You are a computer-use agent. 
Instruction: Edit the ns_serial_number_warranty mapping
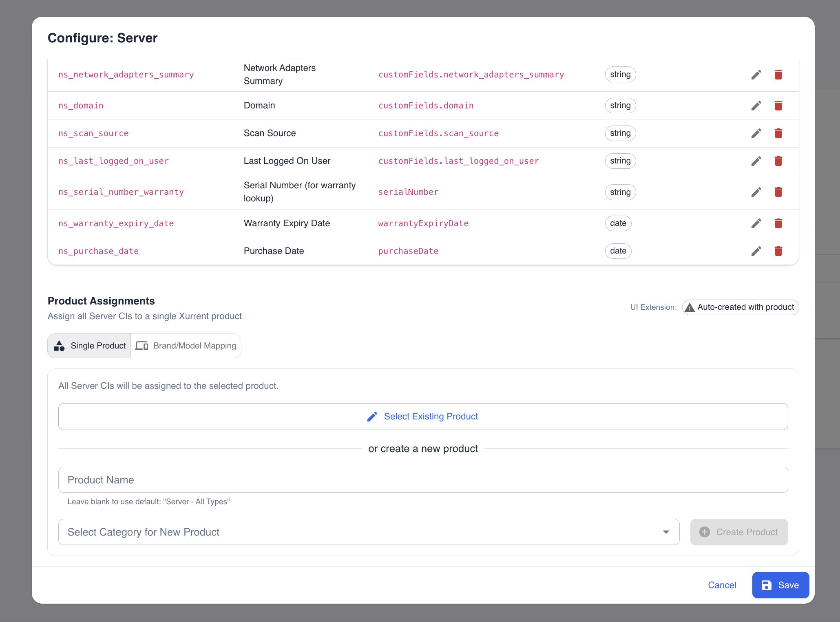[x=756, y=192]
